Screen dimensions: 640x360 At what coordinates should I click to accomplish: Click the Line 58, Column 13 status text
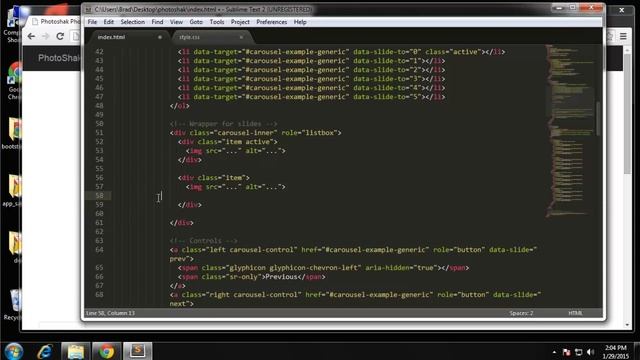click(110, 313)
